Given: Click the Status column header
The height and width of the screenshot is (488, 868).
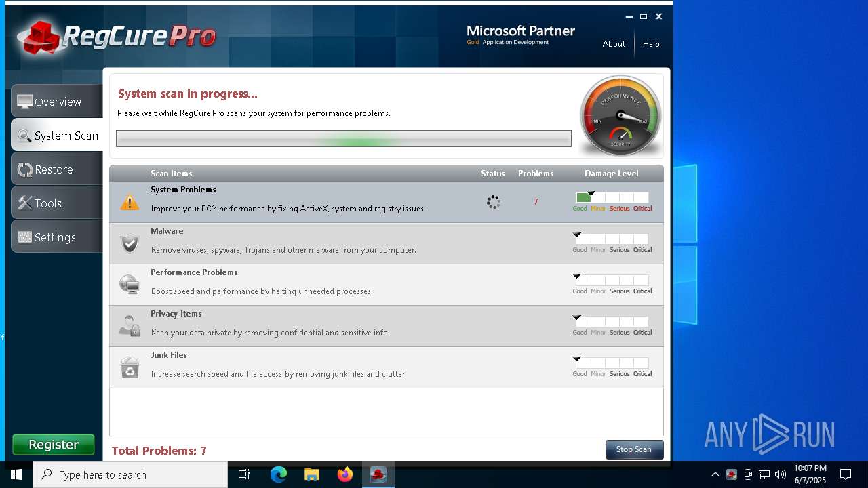Looking at the screenshot, I should 493,174.
